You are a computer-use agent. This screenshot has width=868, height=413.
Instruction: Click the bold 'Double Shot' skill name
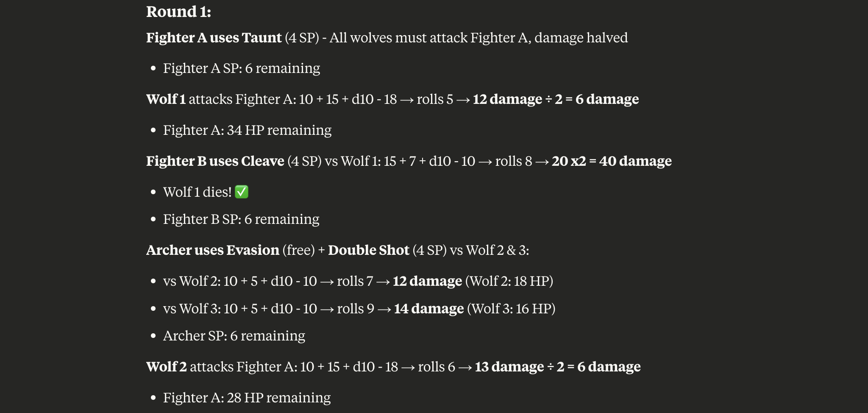369,250
